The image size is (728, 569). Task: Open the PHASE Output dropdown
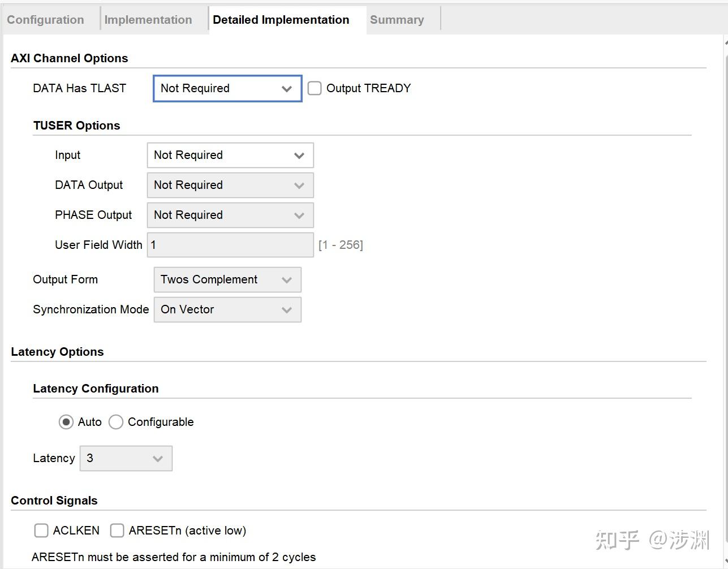[230, 215]
